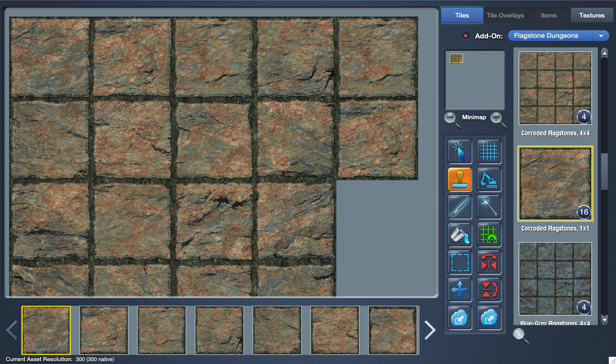The width and height of the screenshot is (616, 364).
Task: Select the Blue-Grey Flagstones 4x4 tile thumbnail
Action: pyautogui.click(x=555, y=279)
